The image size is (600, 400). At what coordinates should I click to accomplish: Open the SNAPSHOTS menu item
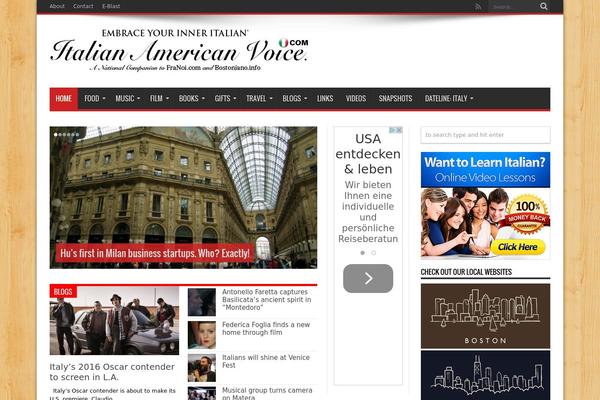coord(395,99)
